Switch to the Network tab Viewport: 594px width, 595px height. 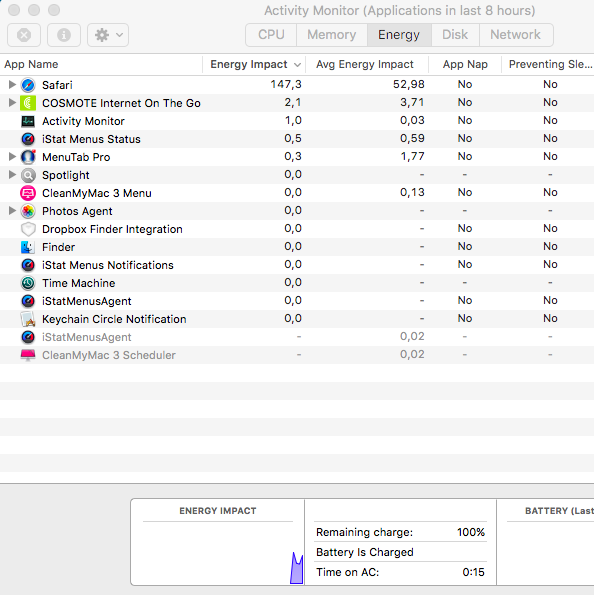point(515,35)
